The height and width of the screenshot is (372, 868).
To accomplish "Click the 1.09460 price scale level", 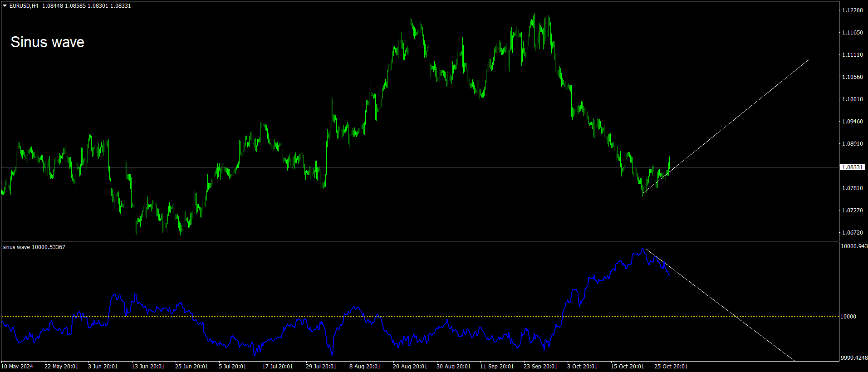I will (x=852, y=122).
